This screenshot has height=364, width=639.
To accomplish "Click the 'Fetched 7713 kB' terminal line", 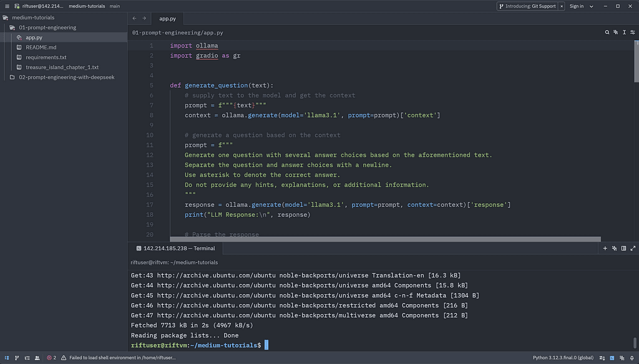I will coord(192,325).
